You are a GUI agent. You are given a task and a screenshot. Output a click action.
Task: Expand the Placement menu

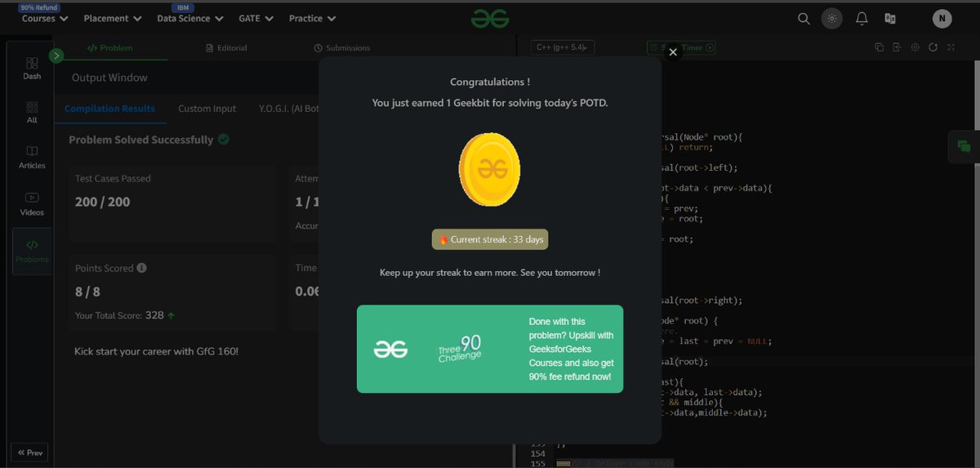(x=113, y=18)
